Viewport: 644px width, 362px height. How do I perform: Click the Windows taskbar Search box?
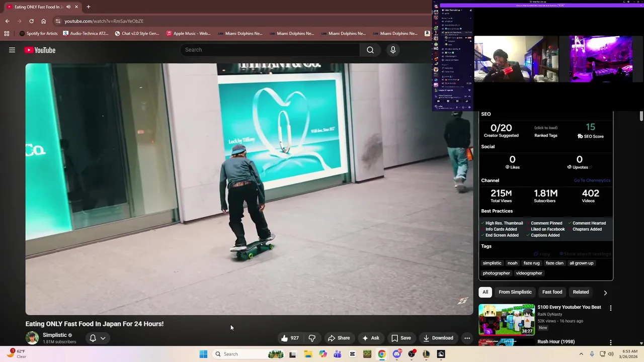(248, 354)
